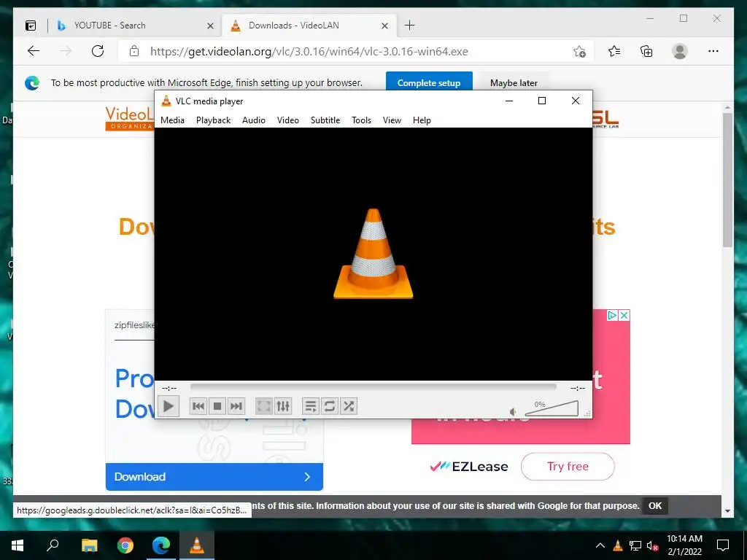Click the Edge page vertical scrollbar
Viewport: 747px width, 560px height.
(727, 180)
